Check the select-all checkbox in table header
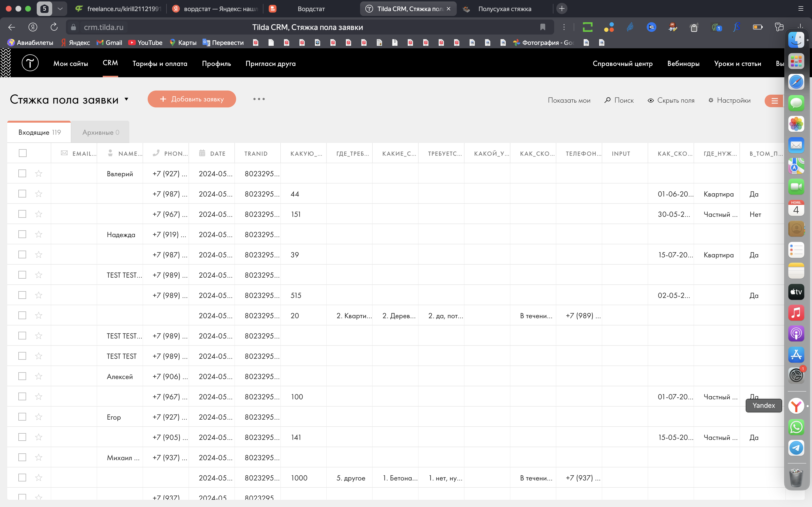The height and width of the screenshot is (507, 812). click(x=22, y=153)
